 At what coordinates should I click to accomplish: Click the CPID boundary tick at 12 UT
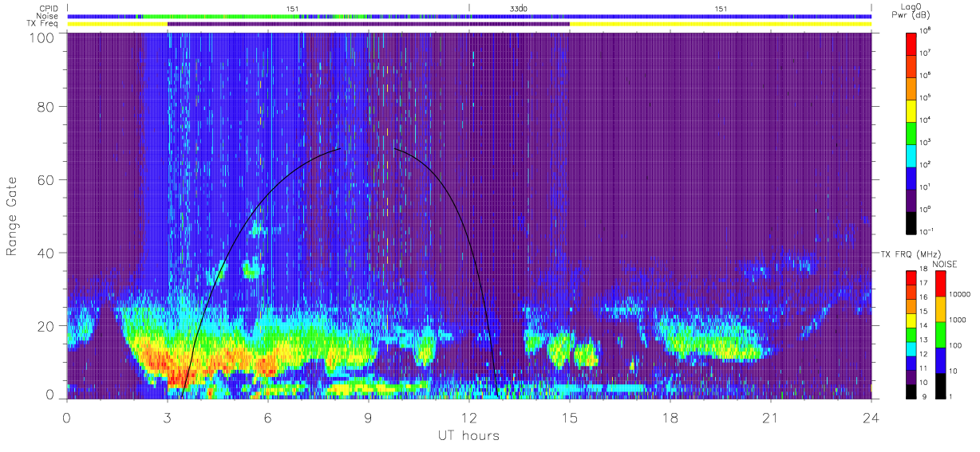pos(469,8)
